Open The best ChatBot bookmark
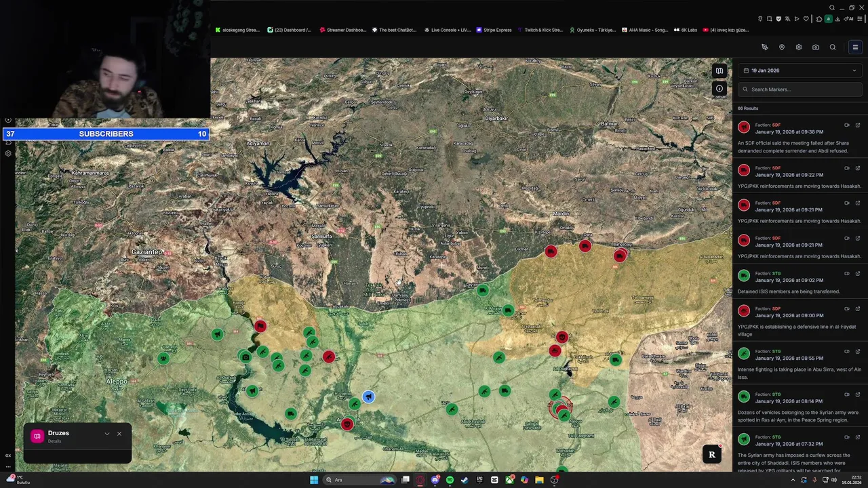The width and height of the screenshot is (868, 488). (394, 30)
